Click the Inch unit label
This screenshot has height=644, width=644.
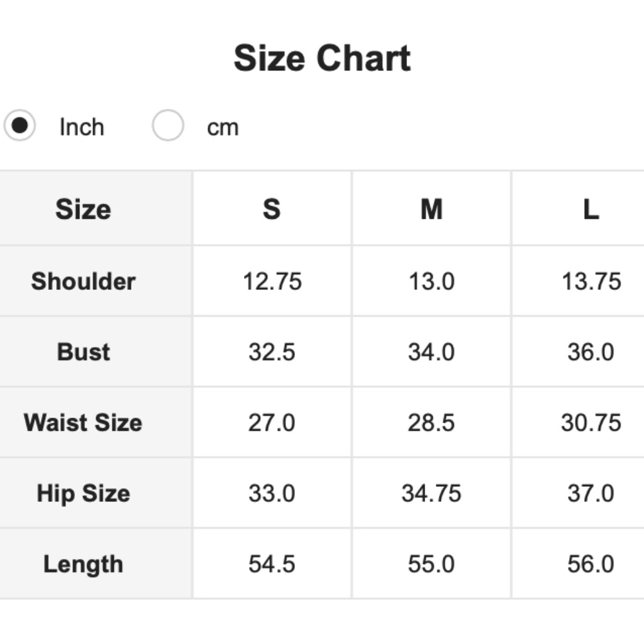82,127
